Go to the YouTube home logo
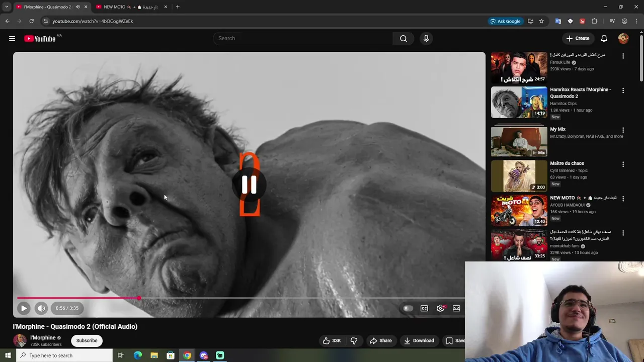The image size is (644, 362). tap(40, 39)
